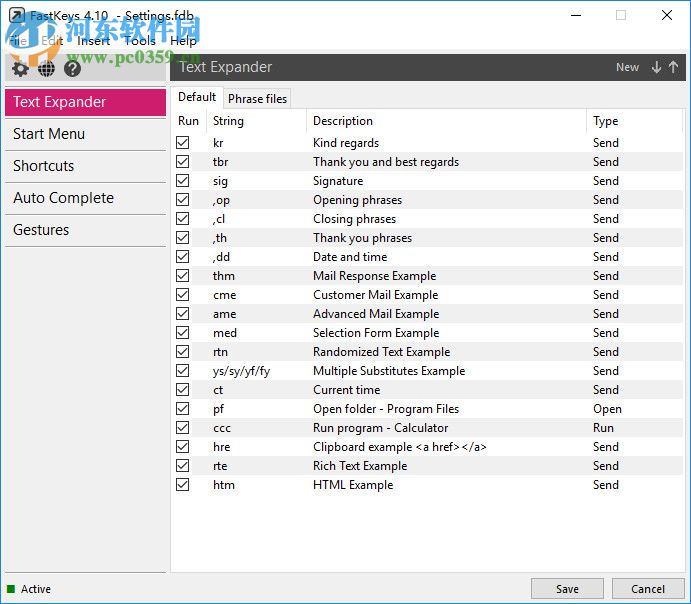
Task: Click the Cancel button
Action: pos(648,589)
